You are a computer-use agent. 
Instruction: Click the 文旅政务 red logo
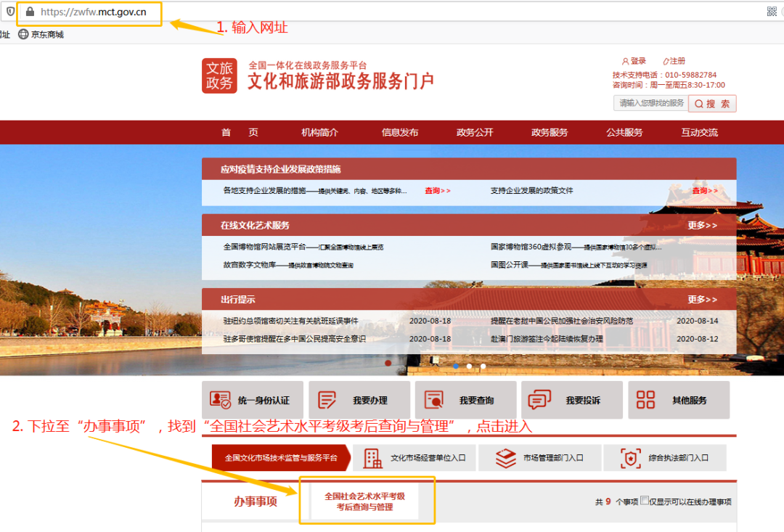(x=219, y=75)
